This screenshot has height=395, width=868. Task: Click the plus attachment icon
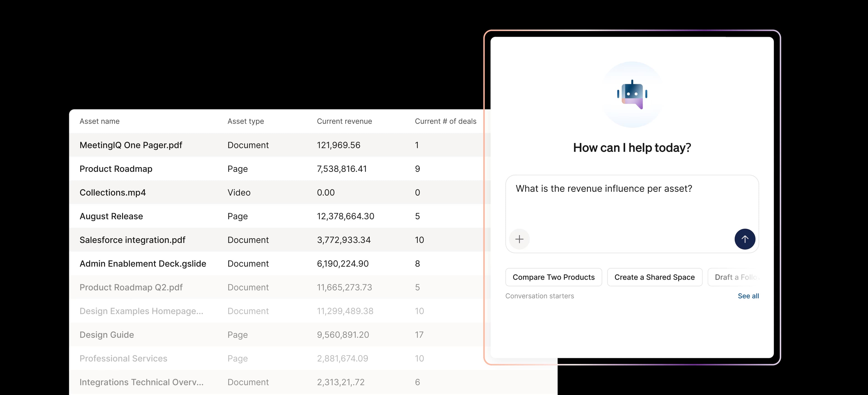[519, 239]
